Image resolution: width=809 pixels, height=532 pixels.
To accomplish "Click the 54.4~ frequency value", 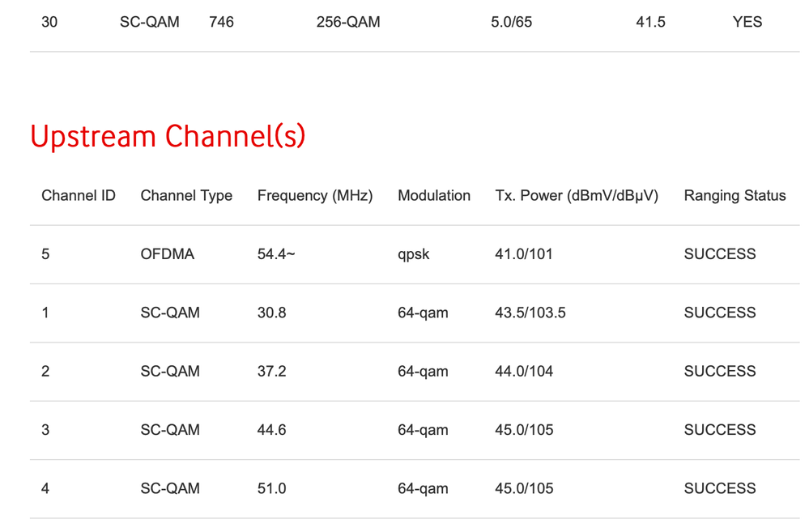I will (x=276, y=254).
